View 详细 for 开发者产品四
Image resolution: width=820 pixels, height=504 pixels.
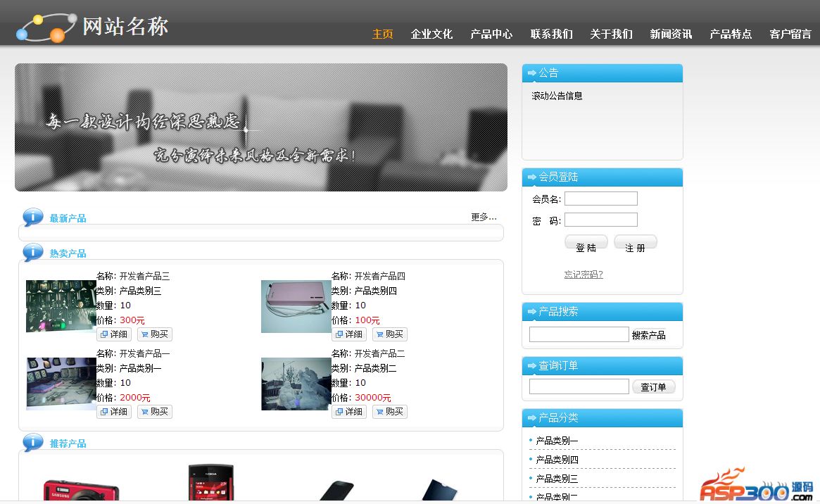(x=349, y=334)
